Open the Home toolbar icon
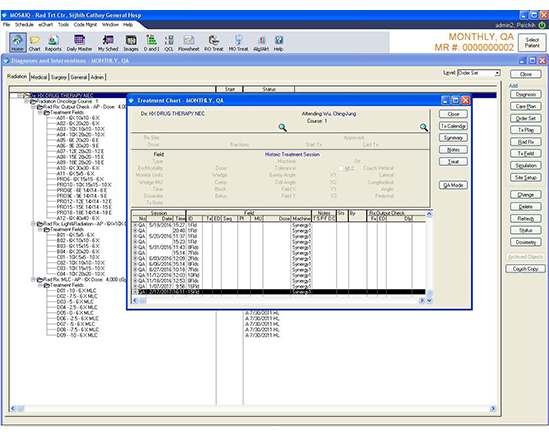The image size is (549, 437). tap(17, 43)
